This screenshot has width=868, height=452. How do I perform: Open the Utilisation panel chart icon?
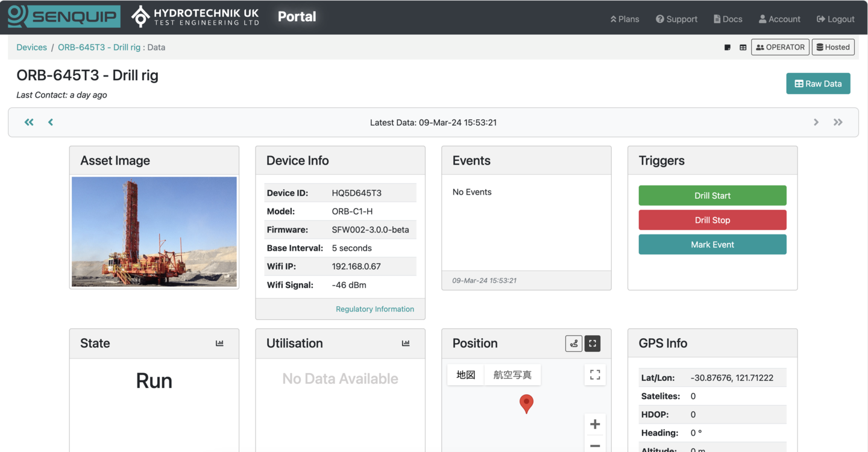[x=406, y=344]
